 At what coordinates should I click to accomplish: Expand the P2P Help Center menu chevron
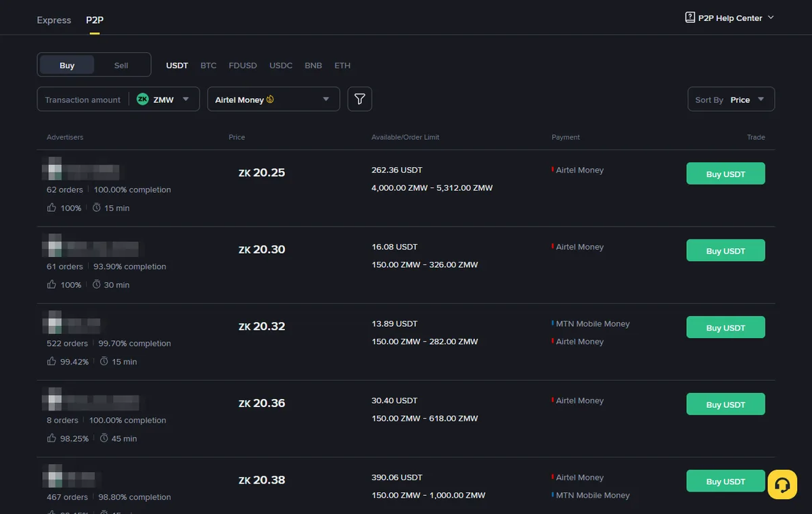771,18
